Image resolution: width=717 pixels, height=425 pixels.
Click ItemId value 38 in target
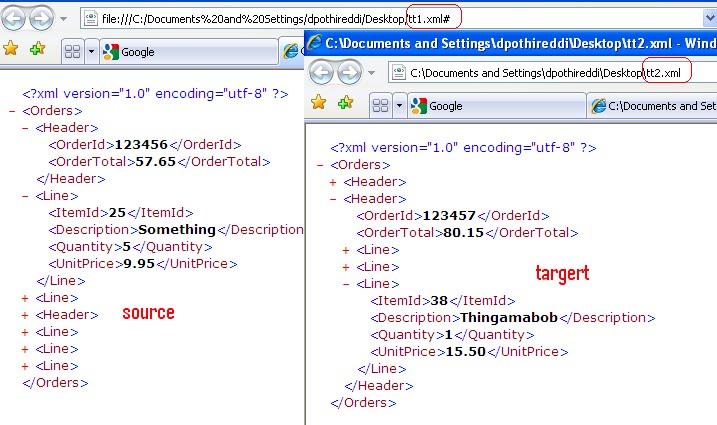coord(439,301)
